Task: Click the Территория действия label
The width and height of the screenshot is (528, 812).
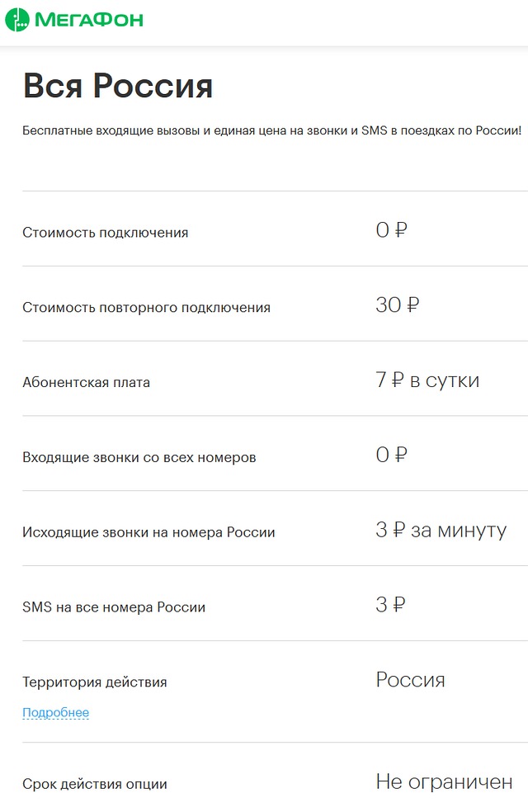Action: 95,682
